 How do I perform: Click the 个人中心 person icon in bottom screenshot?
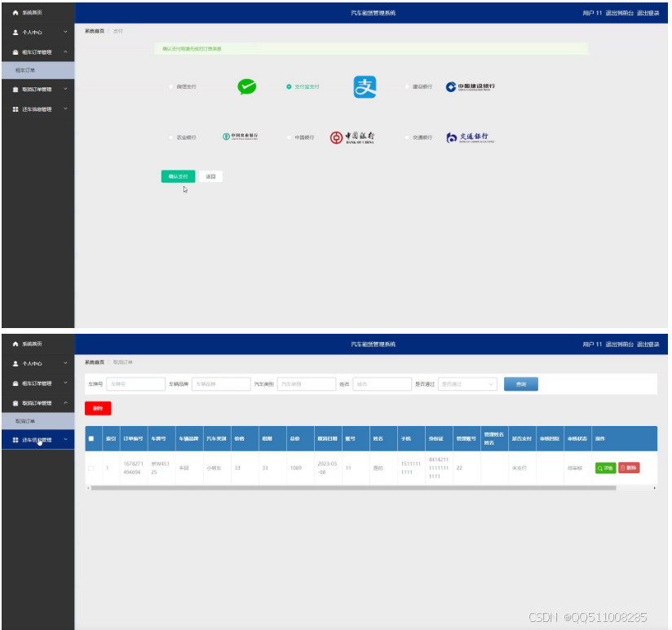click(x=15, y=364)
